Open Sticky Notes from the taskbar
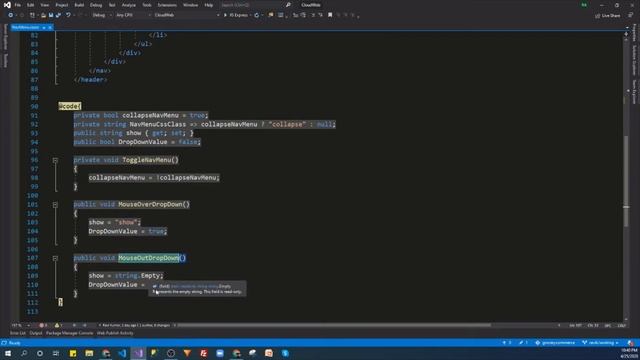The height and width of the screenshot is (360, 640). tap(73, 353)
